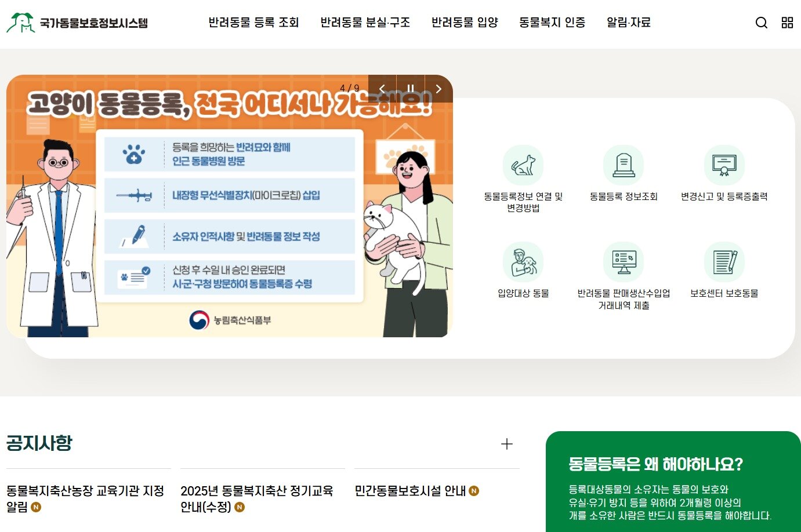Open 반려동물 판매생산수입업 거래내역 제출 link
This screenshot has width=801, height=532.
click(624, 299)
